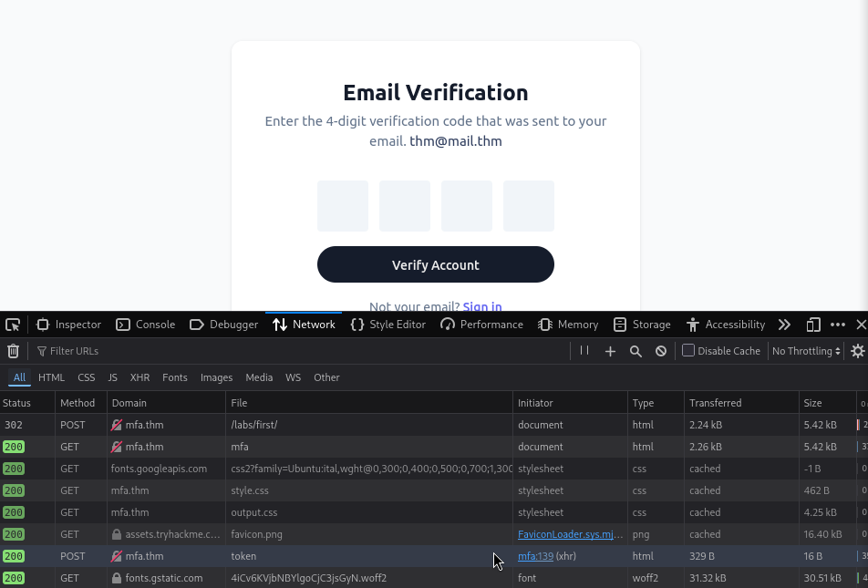The image size is (868, 588).
Task: Open network settings gear icon
Action: [857, 351]
